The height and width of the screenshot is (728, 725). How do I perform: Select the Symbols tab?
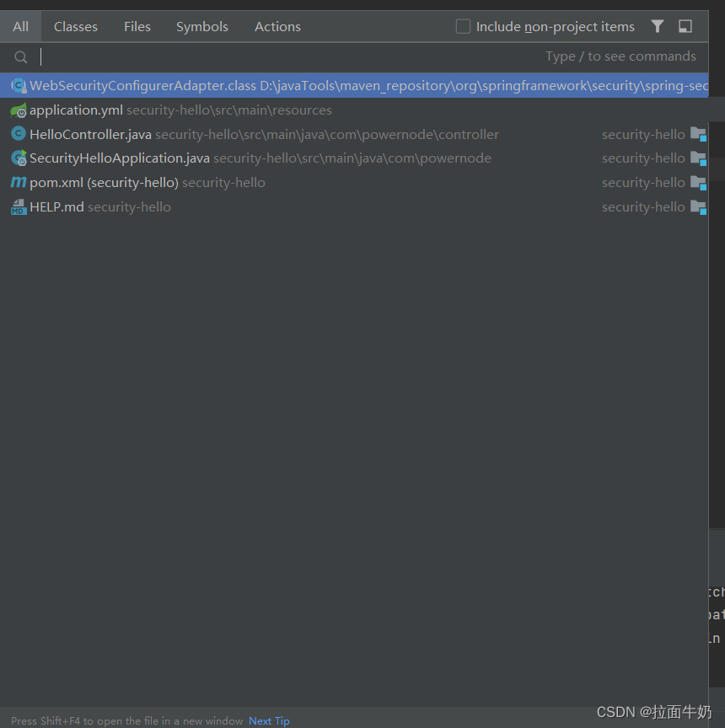(x=202, y=26)
